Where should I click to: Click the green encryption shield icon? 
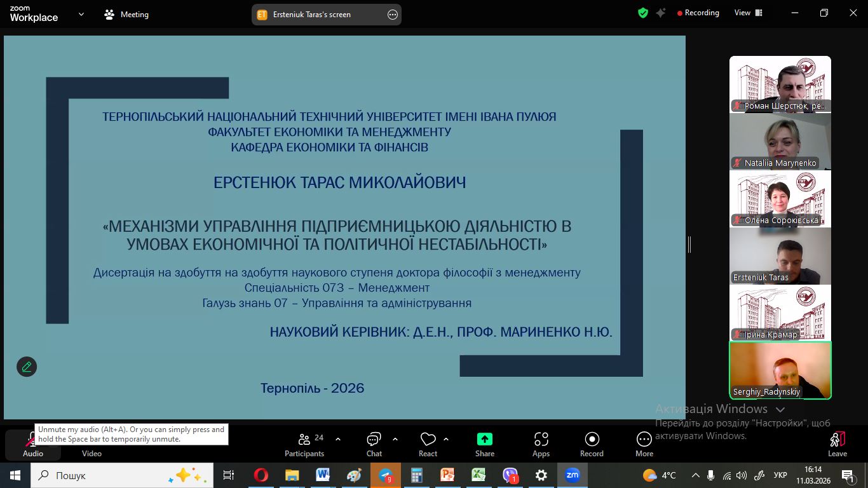coord(643,13)
